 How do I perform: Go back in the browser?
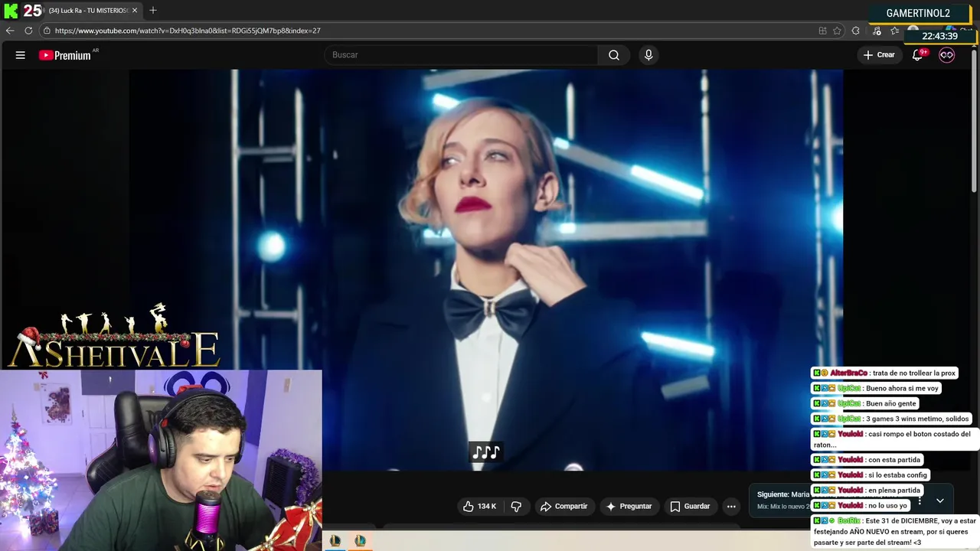[x=10, y=31]
